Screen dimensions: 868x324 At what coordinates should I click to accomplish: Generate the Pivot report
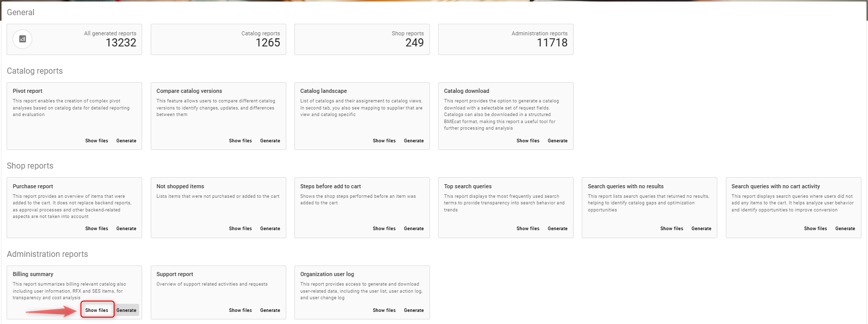point(127,141)
